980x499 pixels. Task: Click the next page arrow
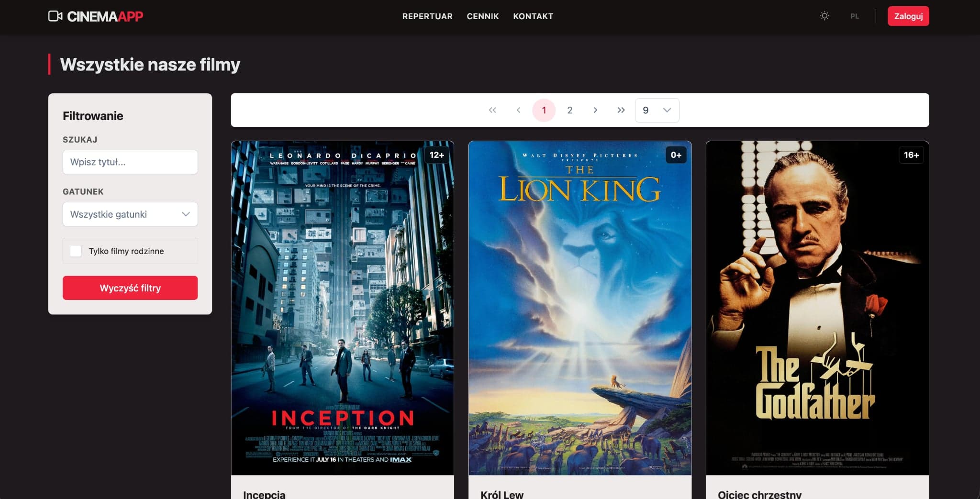click(x=595, y=110)
